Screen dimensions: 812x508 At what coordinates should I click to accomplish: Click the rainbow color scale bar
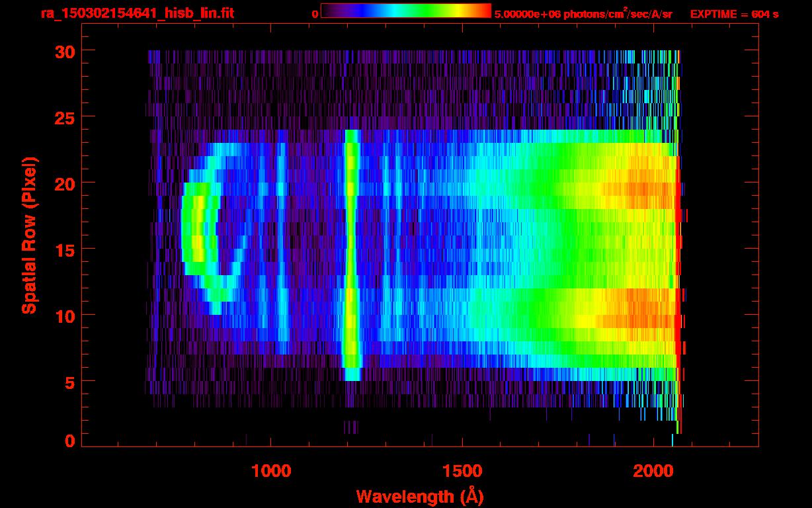point(406,11)
